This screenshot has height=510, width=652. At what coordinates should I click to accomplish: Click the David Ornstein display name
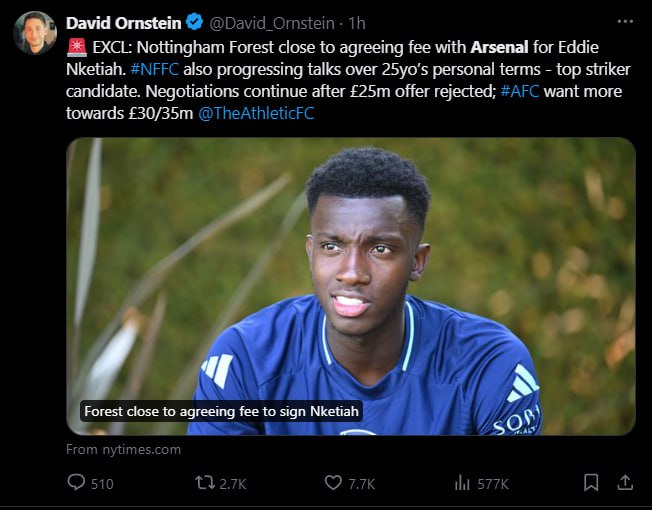point(123,23)
